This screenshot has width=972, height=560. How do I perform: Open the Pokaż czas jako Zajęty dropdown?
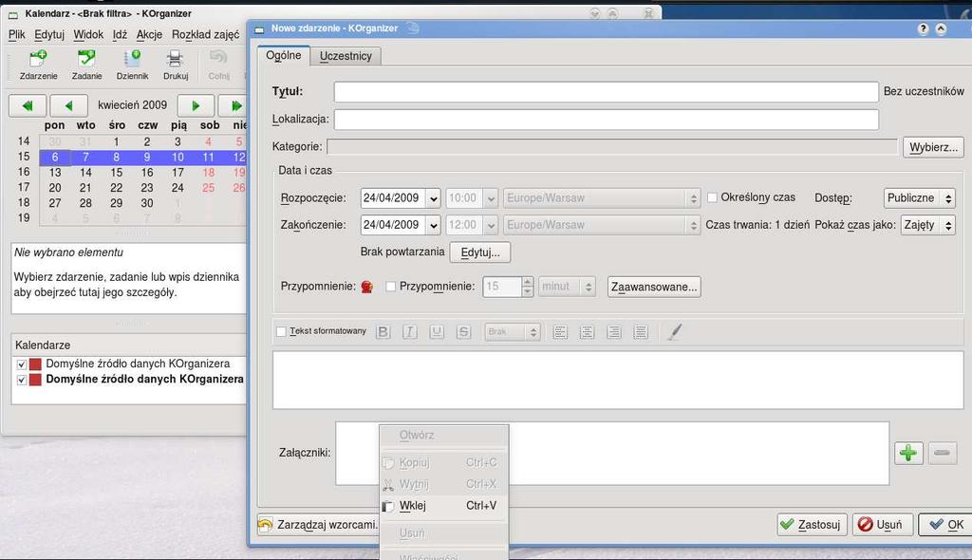pyautogui.click(x=928, y=225)
